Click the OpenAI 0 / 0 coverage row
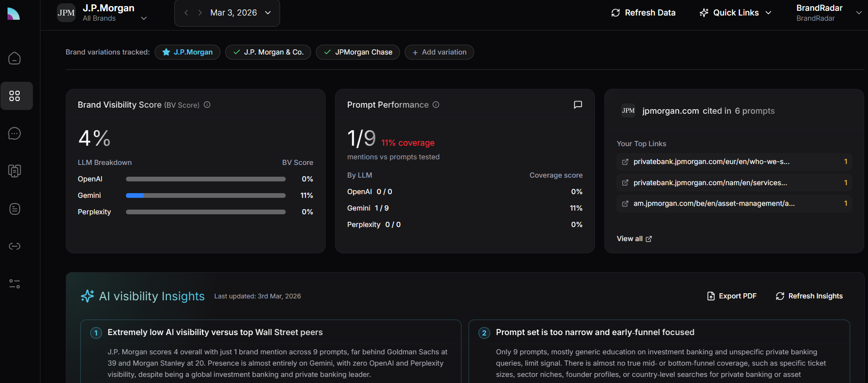This screenshot has height=383, width=868. point(465,192)
